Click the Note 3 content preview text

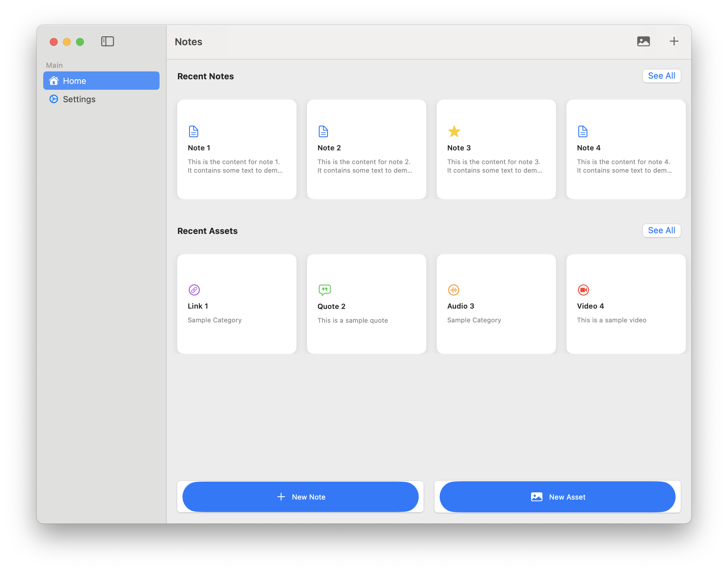pos(495,166)
